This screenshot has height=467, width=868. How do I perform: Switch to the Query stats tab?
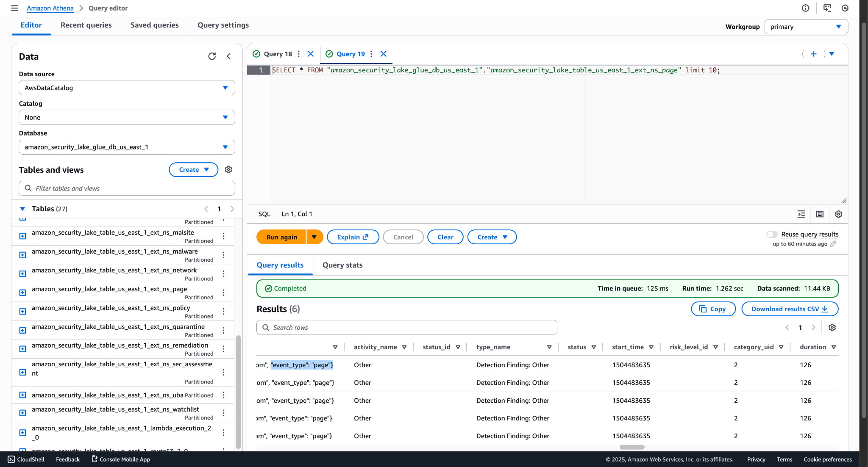342,265
